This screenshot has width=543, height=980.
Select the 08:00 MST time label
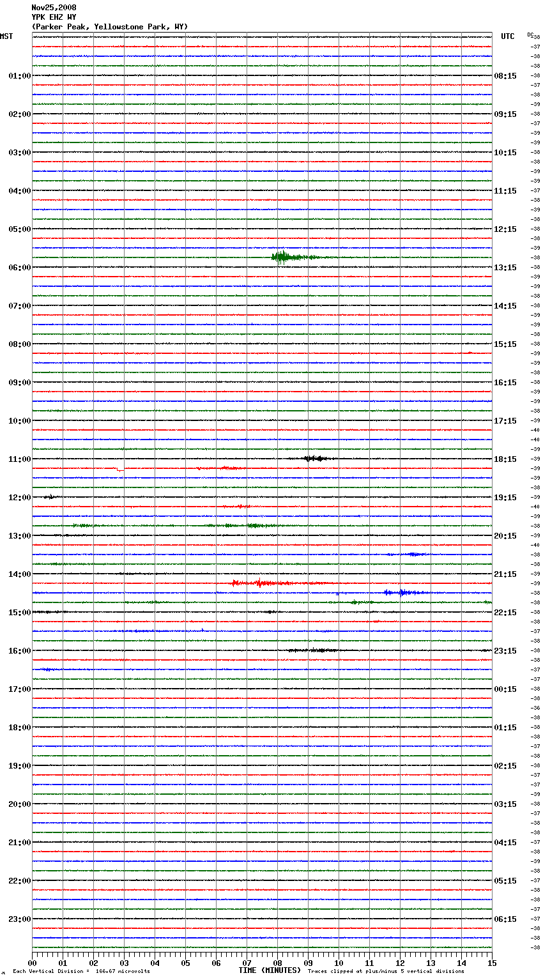pos(20,344)
